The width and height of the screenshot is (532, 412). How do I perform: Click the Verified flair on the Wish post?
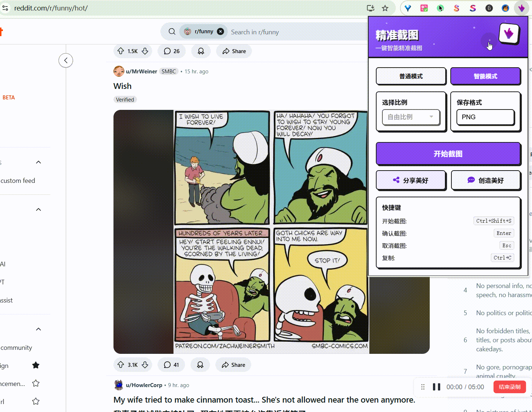pyautogui.click(x=125, y=100)
